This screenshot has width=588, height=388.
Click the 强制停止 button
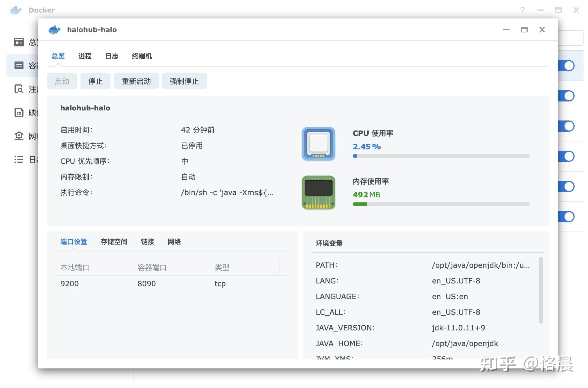(x=184, y=81)
